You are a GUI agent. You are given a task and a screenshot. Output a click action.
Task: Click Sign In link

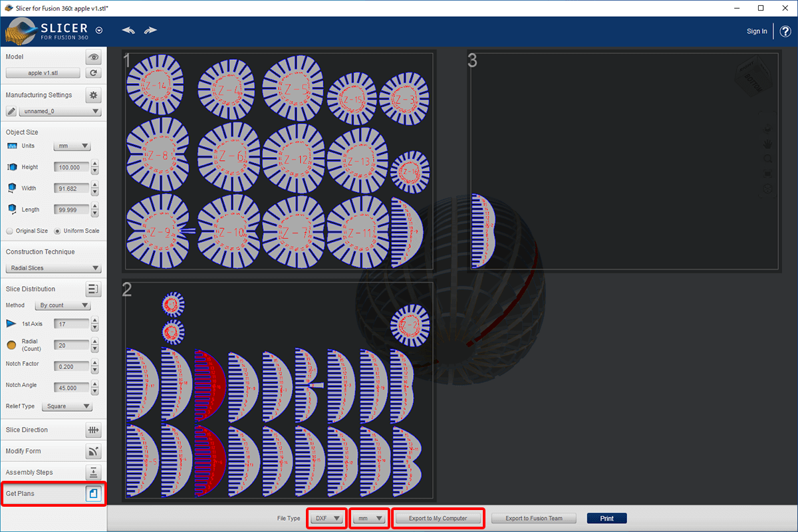tap(757, 31)
